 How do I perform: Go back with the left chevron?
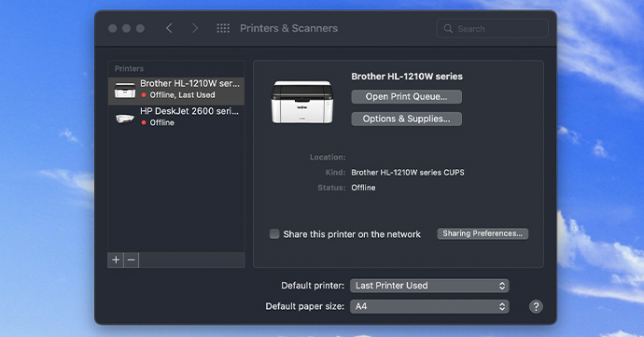point(169,28)
